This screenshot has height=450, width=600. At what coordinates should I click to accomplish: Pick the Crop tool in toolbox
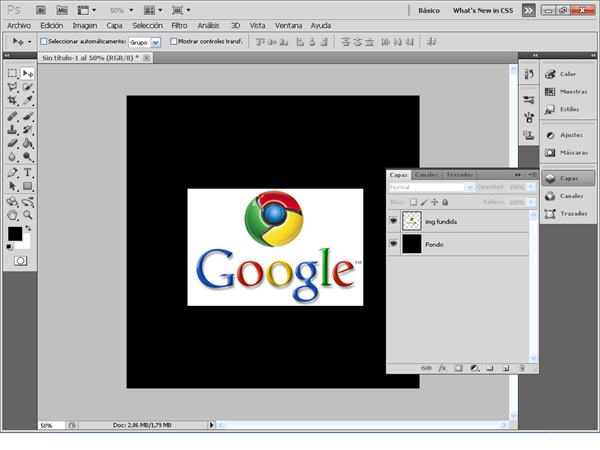point(12,101)
